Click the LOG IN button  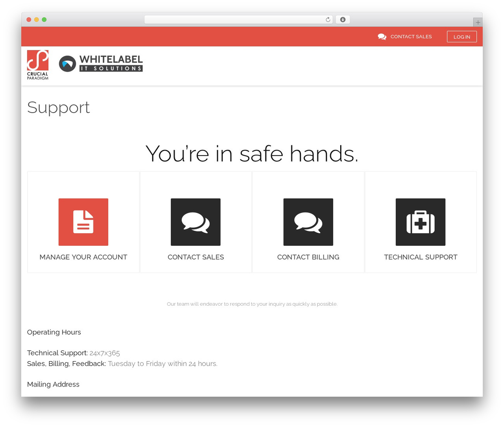click(462, 37)
